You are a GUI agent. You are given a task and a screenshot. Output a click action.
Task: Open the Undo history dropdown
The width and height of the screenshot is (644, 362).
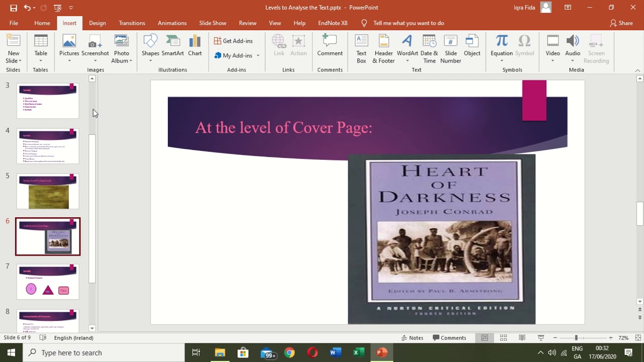[x=35, y=8]
